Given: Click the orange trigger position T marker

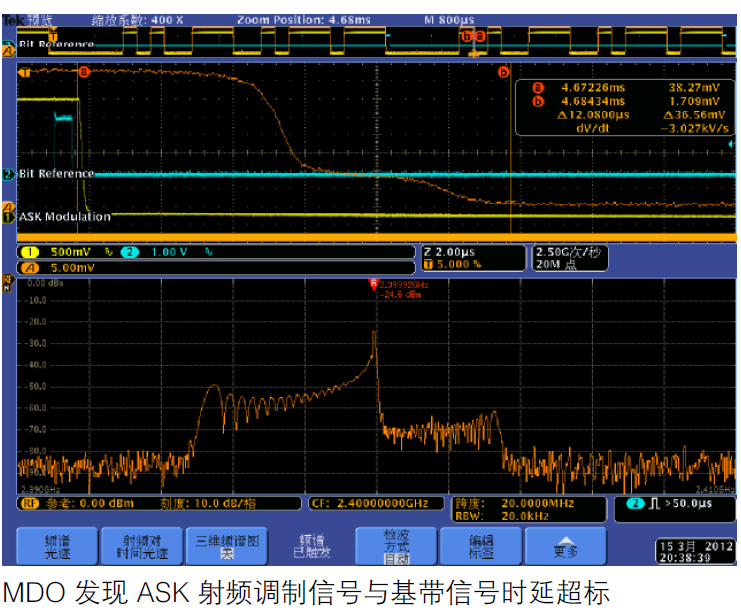Looking at the screenshot, I should [x=24, y=71].
